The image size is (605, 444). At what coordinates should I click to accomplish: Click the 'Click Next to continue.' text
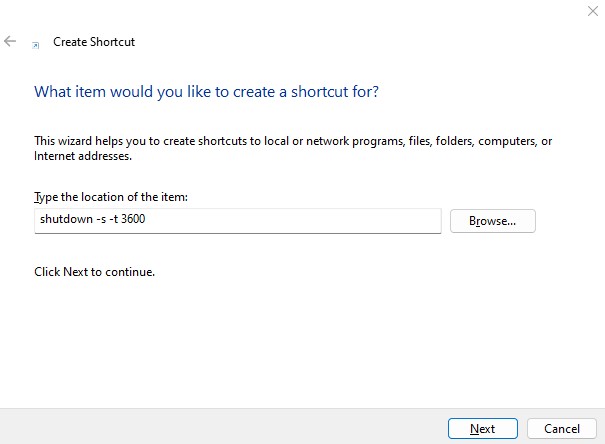pyautogui.click(x=95, y=272)
